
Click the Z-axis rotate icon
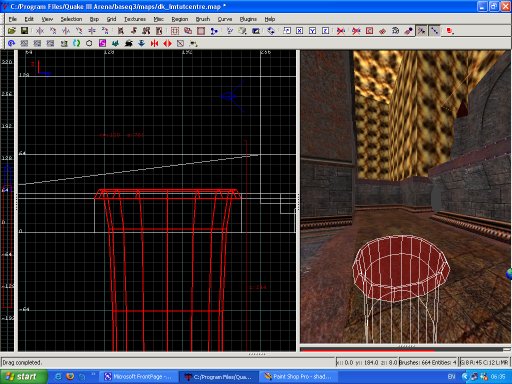[x=105, y=31]
